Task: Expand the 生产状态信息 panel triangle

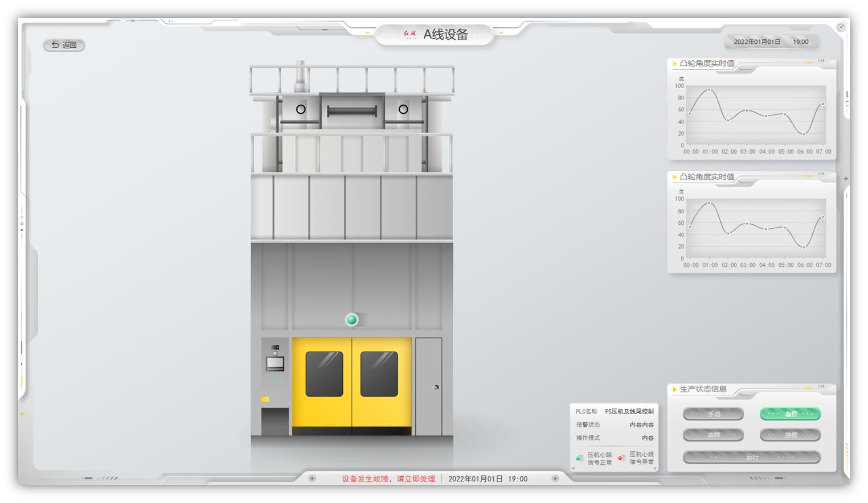Action: [675, 390]
